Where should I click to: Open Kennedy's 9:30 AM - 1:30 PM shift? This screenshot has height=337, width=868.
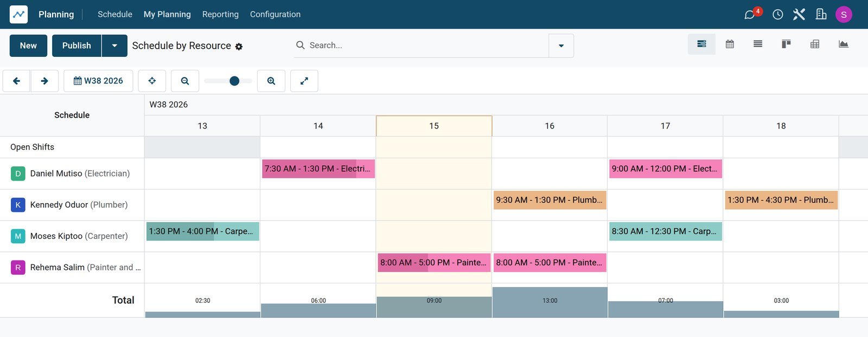click(550, 200)
